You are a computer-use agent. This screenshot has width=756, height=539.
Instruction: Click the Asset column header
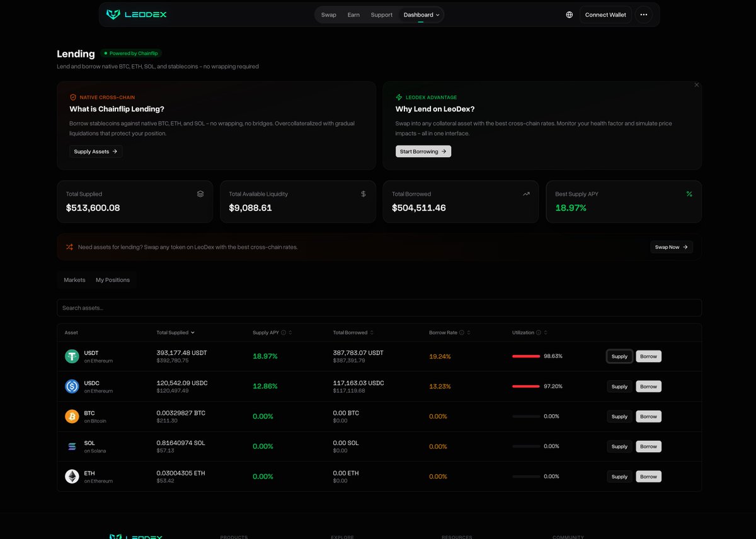point(71,332)
